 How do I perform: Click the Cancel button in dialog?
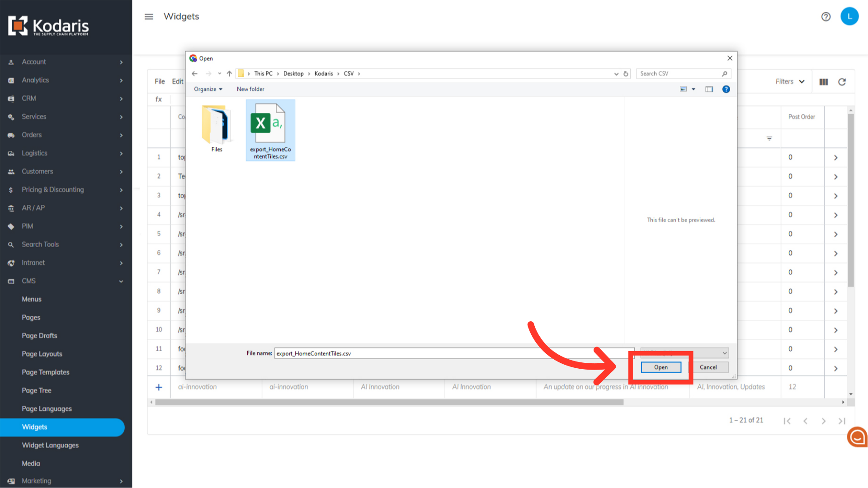coord(708,367)
